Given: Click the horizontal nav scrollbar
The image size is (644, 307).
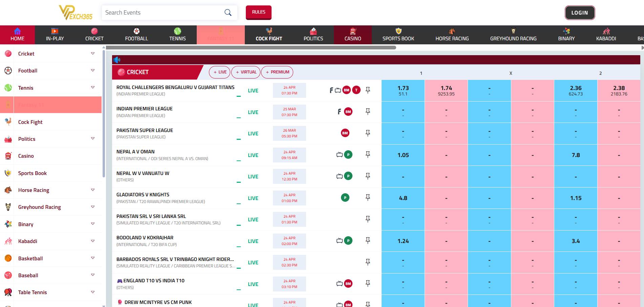Looking at the screenshot, I should click(x=251, y=48).
